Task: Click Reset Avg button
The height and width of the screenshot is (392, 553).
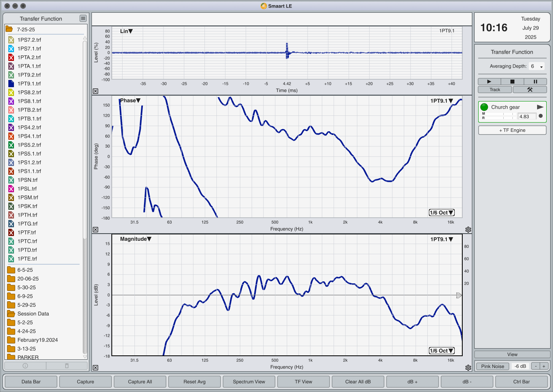Action: (x=195, y=382)
